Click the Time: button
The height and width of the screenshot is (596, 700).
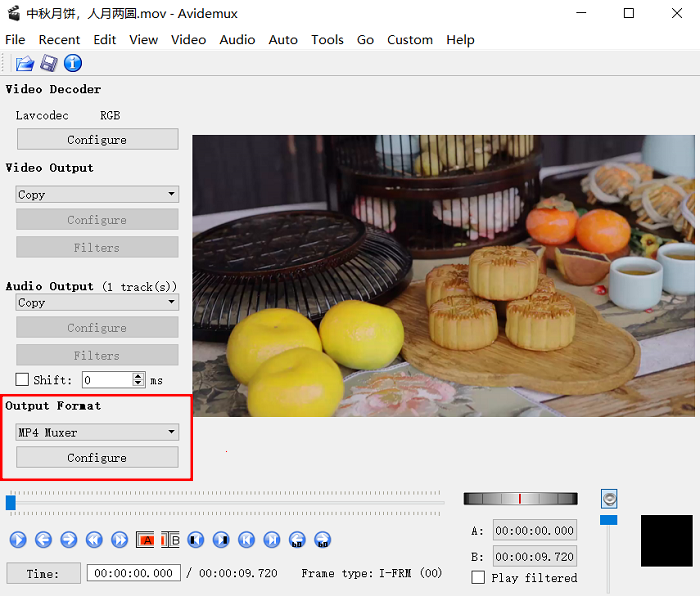click(x=43, y=573)
